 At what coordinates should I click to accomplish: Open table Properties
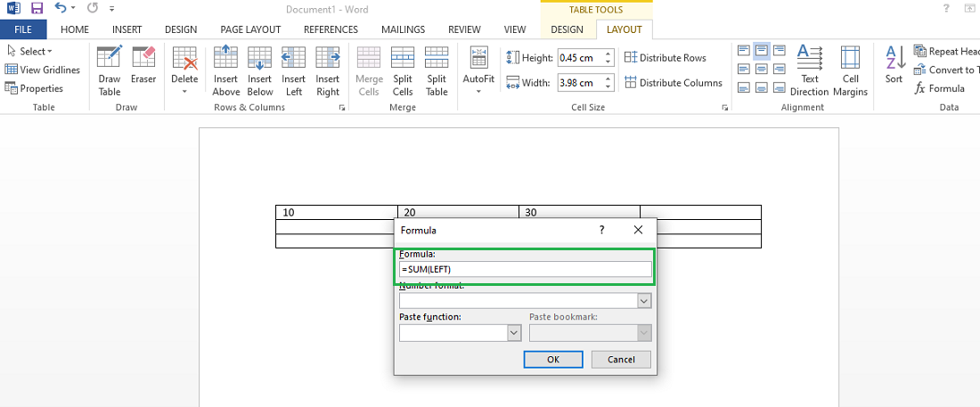(35, 88)
